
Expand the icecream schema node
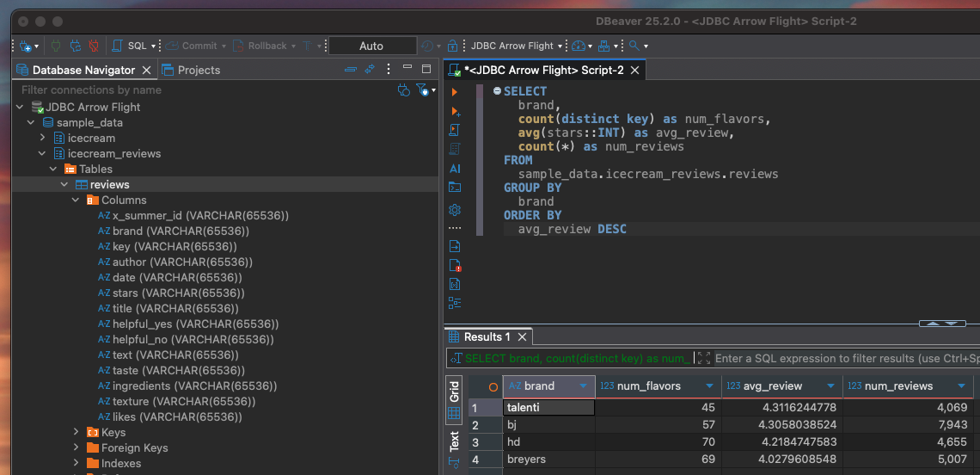click(42, 138)
